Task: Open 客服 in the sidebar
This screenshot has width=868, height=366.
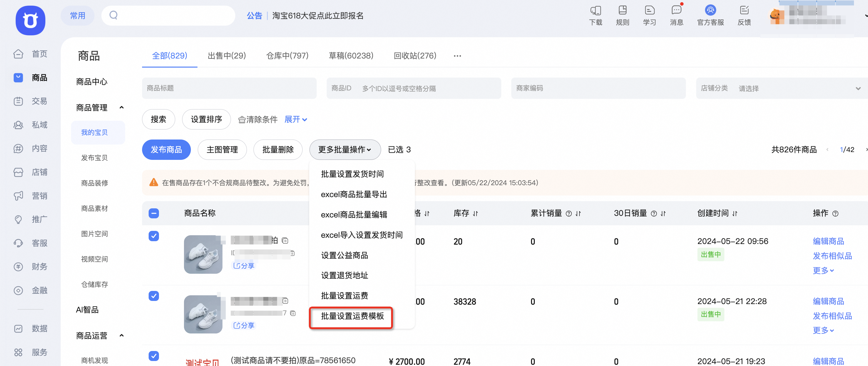Action: click(30, 243)
